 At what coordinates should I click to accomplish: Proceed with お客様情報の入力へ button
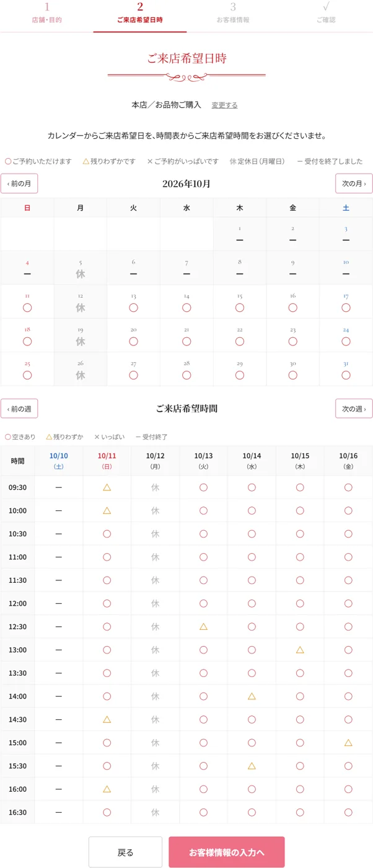click(x=227, y=852)
